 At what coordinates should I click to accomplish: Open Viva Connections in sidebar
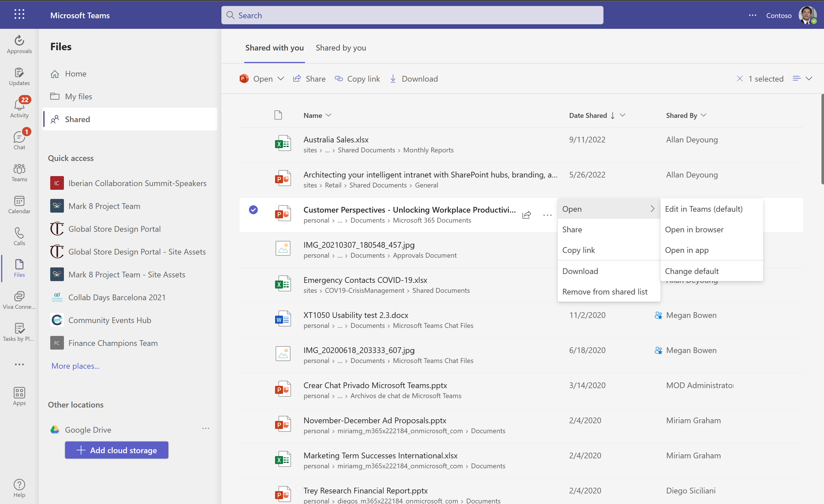point(19,300)
